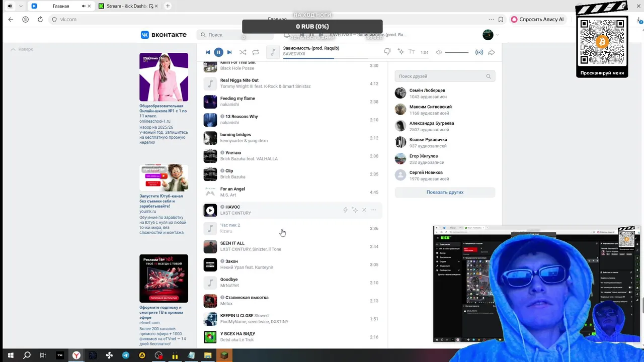The height and width of the screenshot is (362, 644).
Task: Mute the player volume speaker icon
Action: point(439,52)
